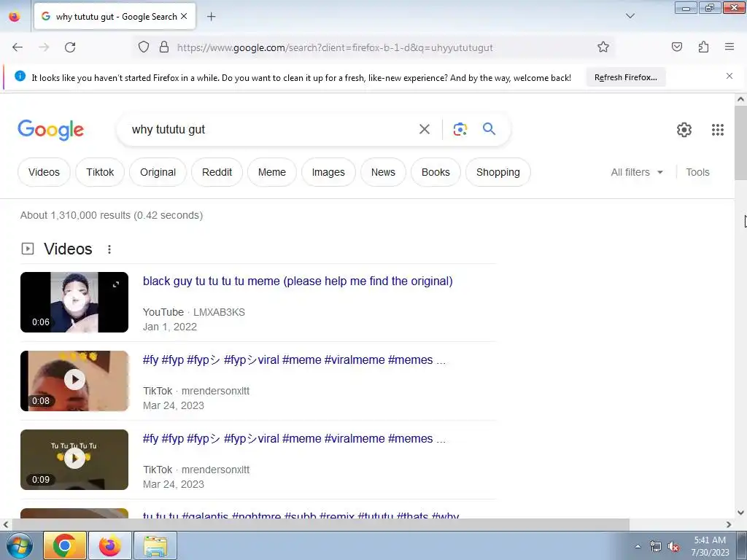Viewport: 747px width, 560px height.
Task: Search by image with Google Lens
Action: pos(460,129)
